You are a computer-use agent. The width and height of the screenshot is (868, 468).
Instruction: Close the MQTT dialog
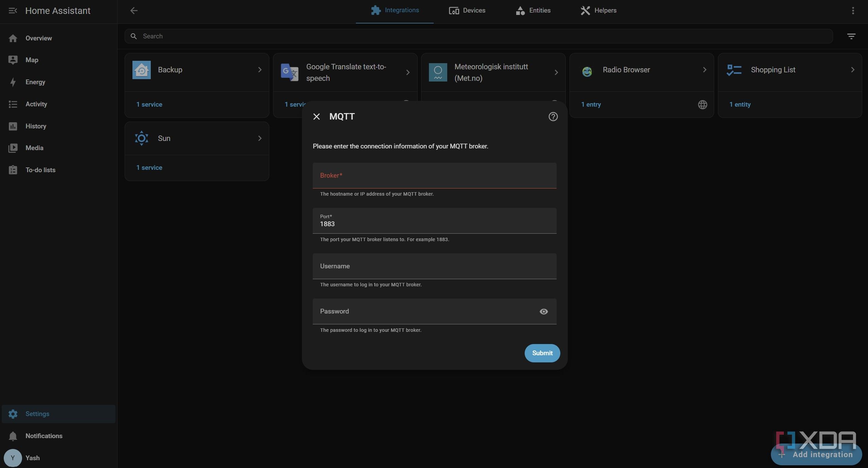[x=317, y=116]
